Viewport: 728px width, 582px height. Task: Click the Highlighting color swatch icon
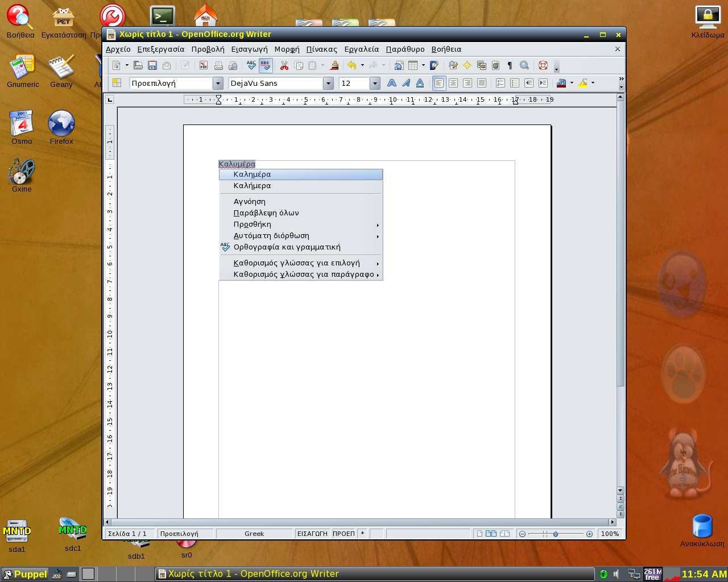tap(583, 83)
